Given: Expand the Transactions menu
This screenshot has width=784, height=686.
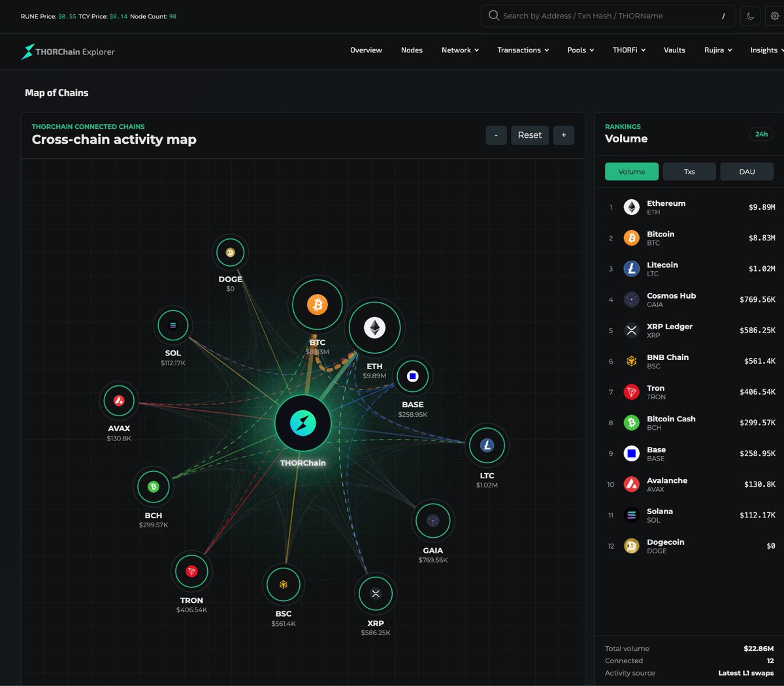Looking at the screenshot, I should pos(523,50).
